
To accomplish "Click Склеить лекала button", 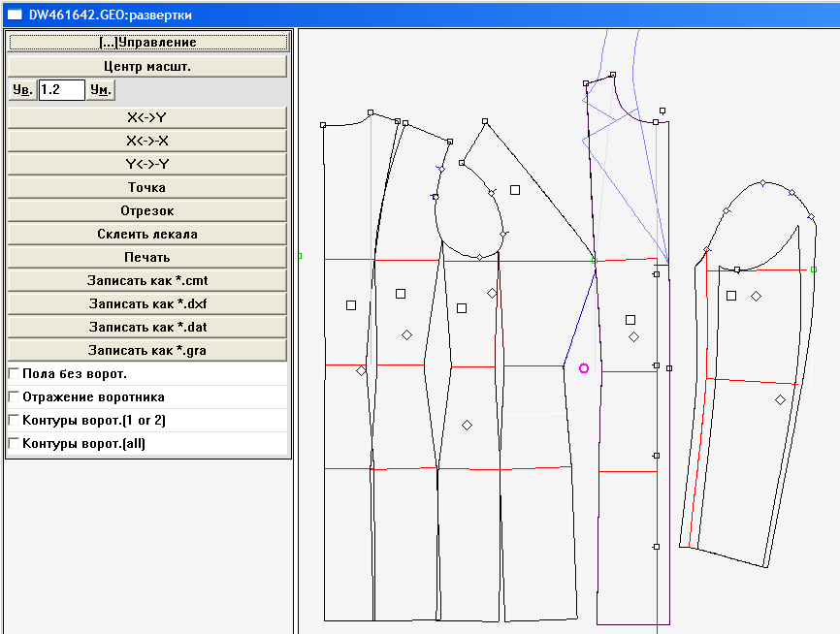I will 147,234.
